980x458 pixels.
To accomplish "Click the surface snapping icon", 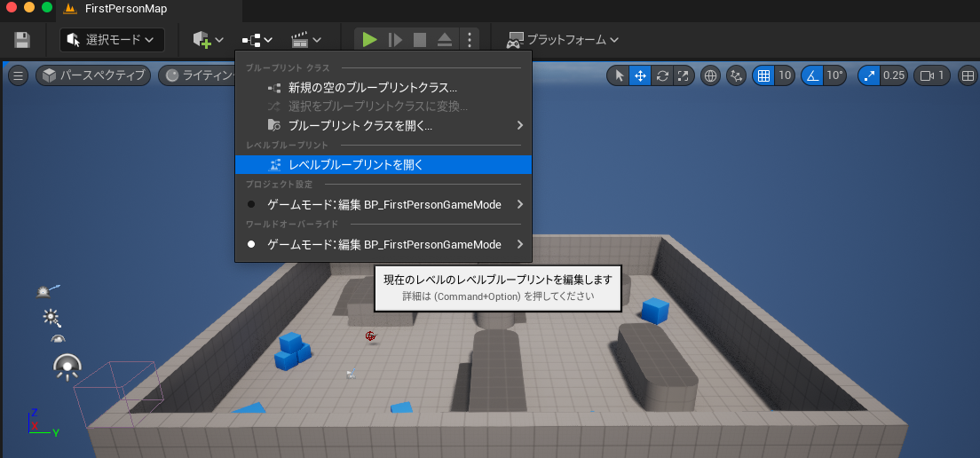I will click(x=736, y=75).
